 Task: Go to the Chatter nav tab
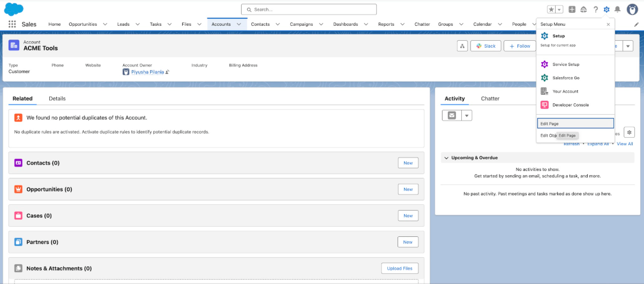[422, 24]
